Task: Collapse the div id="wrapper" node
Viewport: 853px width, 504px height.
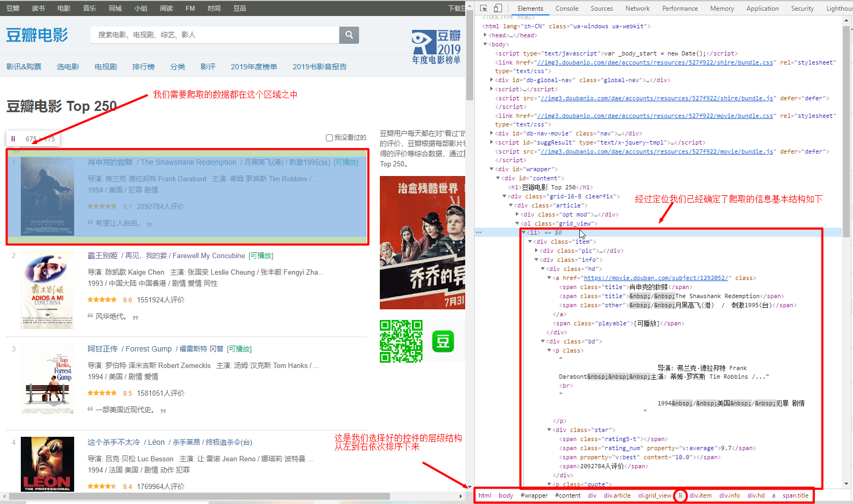Action: tap(491, 169)
